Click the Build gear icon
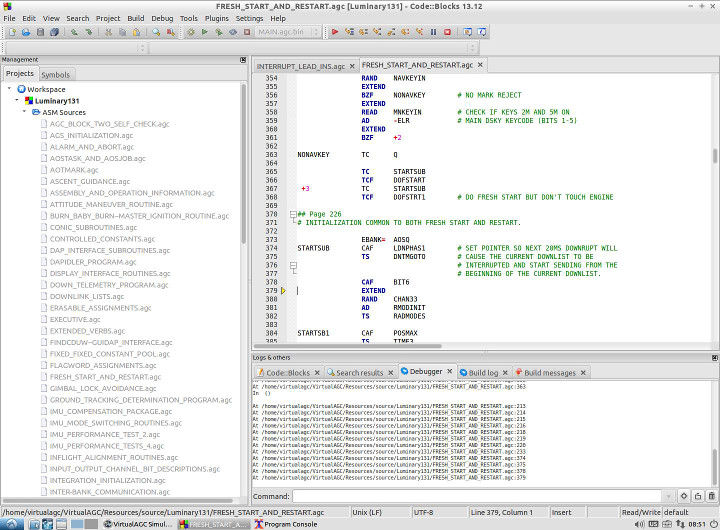Image resolution: width=720 pixels, height=530 pixels. pos(191,32)
